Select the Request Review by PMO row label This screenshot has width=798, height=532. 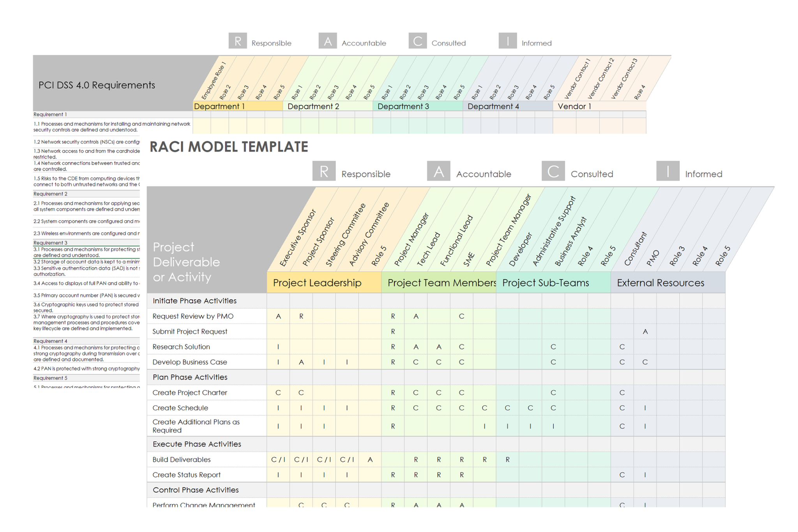click(193, 316)
